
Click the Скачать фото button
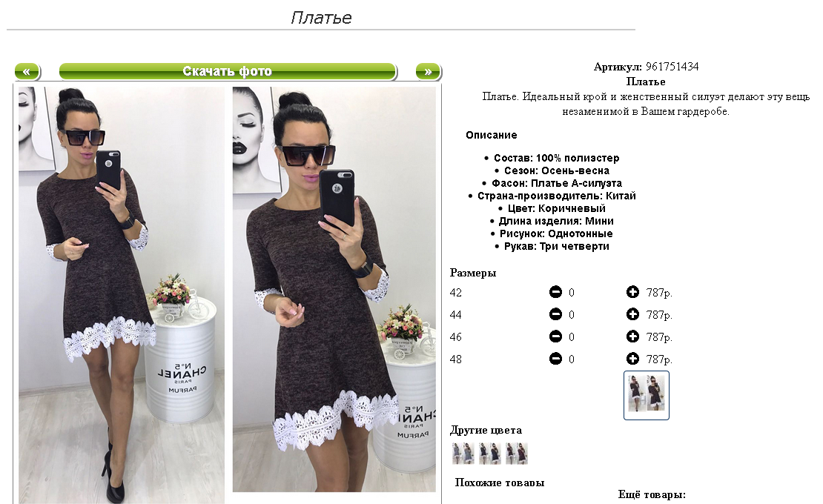228,71
